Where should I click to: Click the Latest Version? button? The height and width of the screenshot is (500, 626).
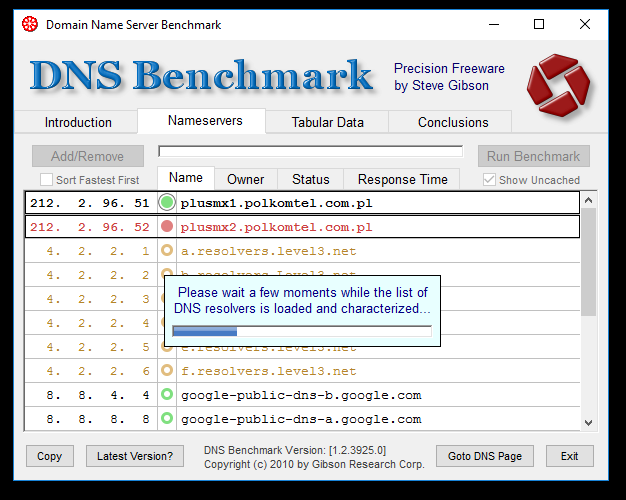point(135,456)
